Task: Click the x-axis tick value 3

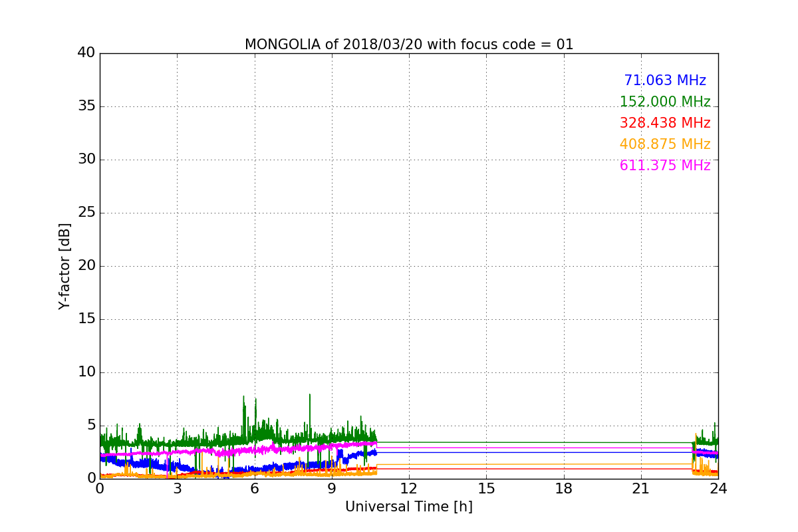Action: pos(177,488)
